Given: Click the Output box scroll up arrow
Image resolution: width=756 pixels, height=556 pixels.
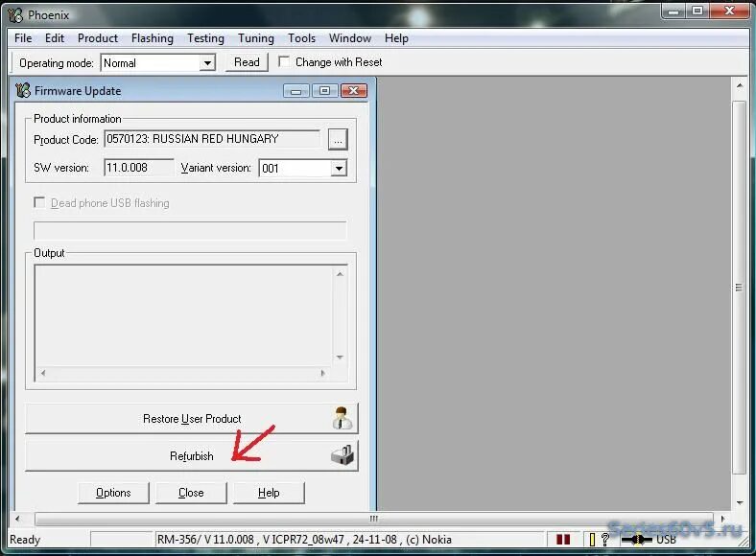Looking at the screenshot, I should click(340, 274).
